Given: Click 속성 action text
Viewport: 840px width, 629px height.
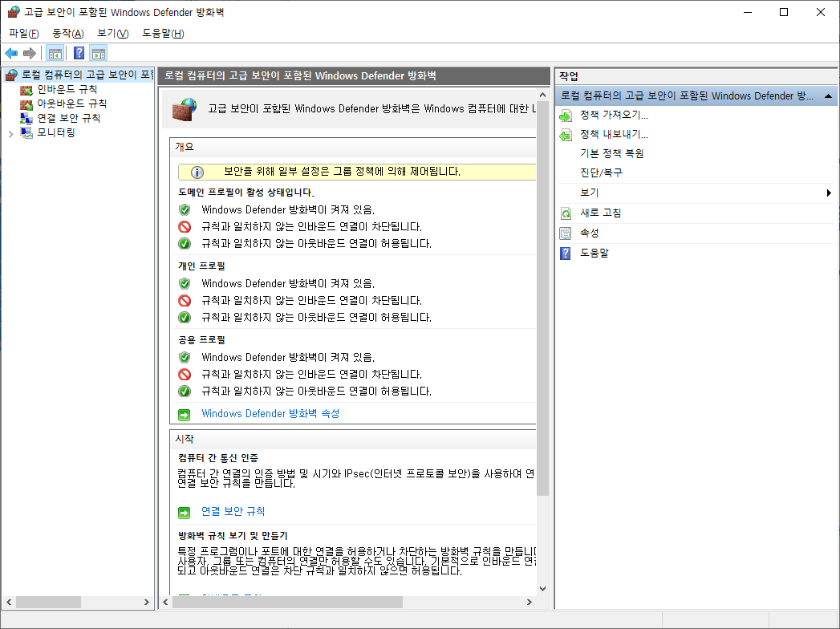Looking at the screenshot, I should [x=590, y=233].
